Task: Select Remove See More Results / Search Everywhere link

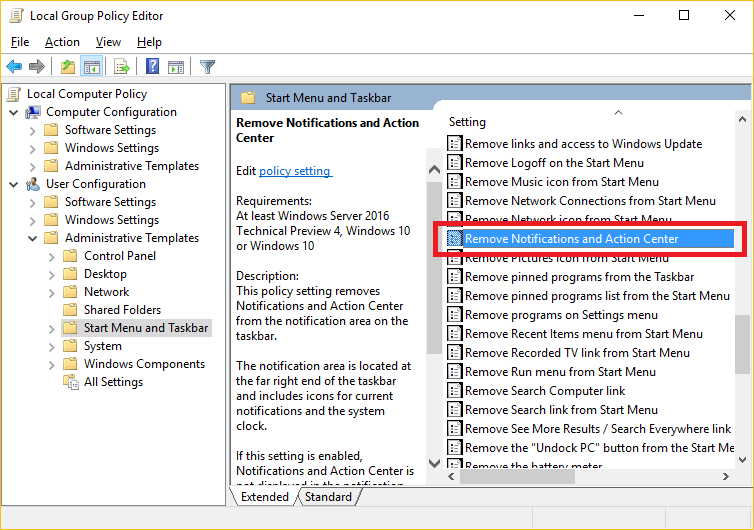Action: click(x=598, y=429)
